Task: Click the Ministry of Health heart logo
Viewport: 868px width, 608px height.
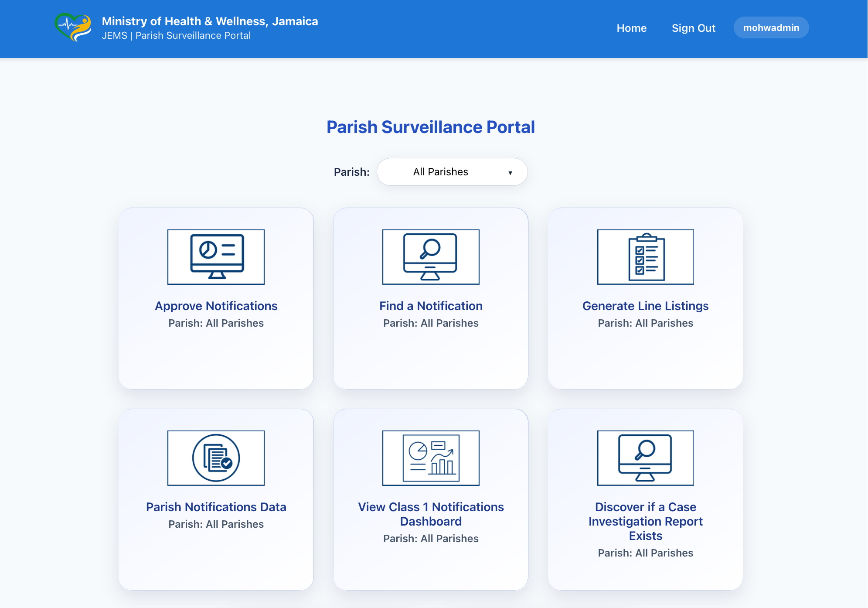Action: pyautogui.click(x=73, y=27)
